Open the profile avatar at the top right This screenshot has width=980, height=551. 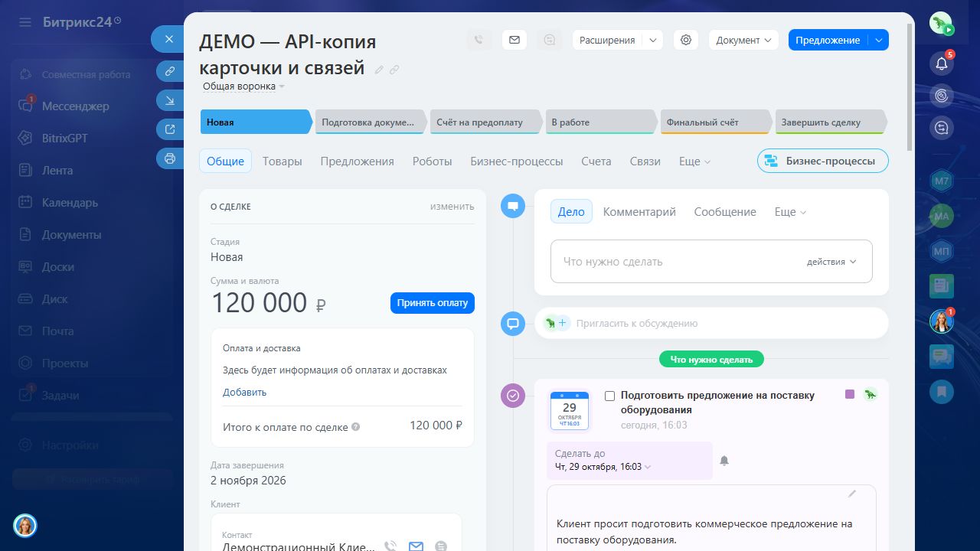(942, 23)
